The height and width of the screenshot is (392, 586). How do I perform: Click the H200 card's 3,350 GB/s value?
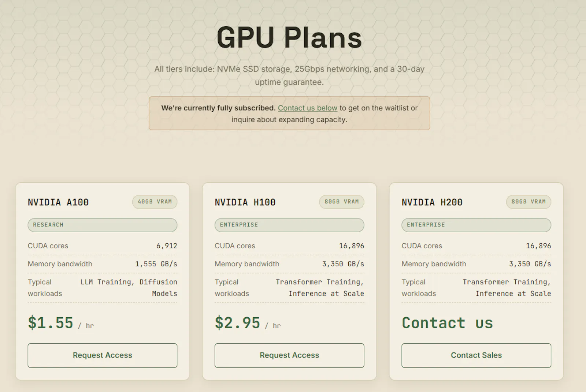tap(530, 264)
